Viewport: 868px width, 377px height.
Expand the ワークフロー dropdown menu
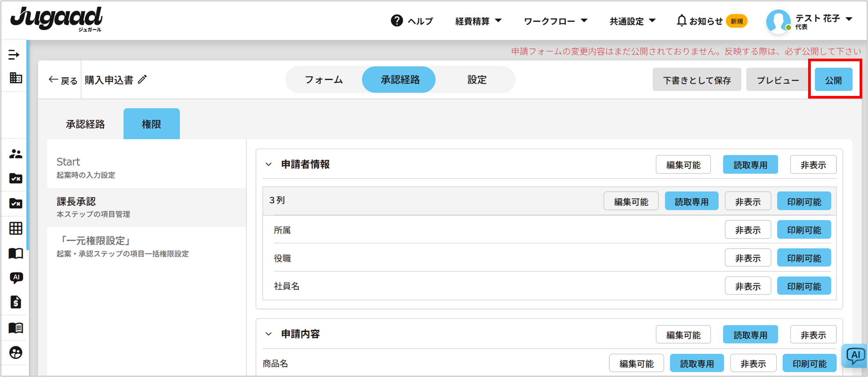(555, 21)
